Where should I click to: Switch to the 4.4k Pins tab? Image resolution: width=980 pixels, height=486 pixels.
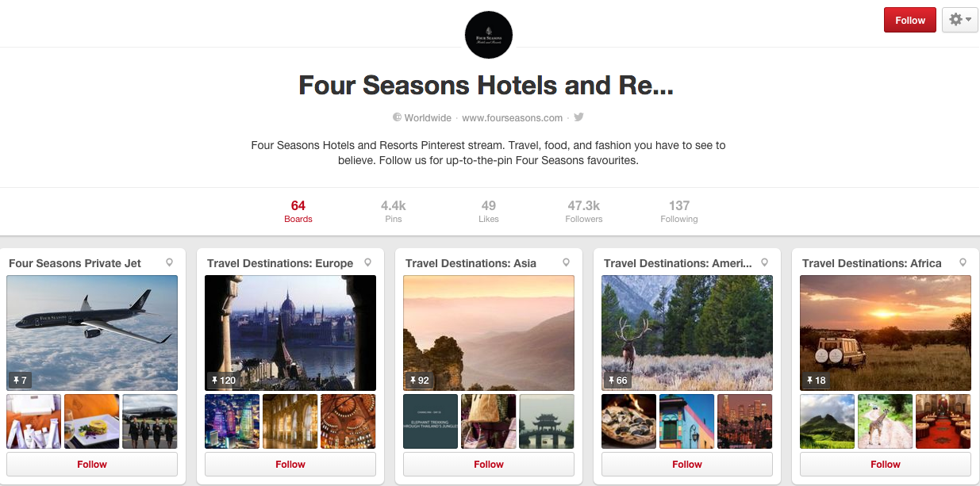(x=394, y=212)
